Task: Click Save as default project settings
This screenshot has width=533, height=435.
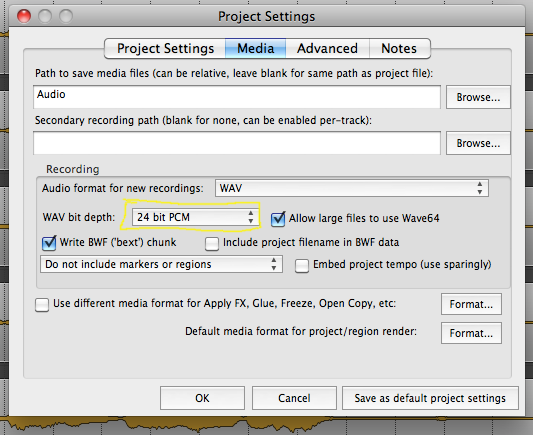Action: [x=430, y=398]
